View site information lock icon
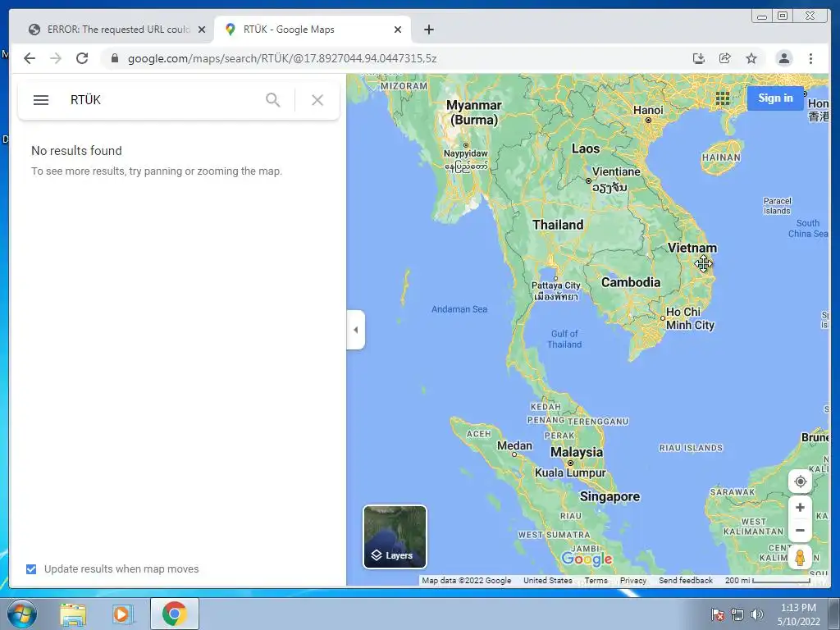This screenshot has height=630, width=840. click(x=114, y=58)
